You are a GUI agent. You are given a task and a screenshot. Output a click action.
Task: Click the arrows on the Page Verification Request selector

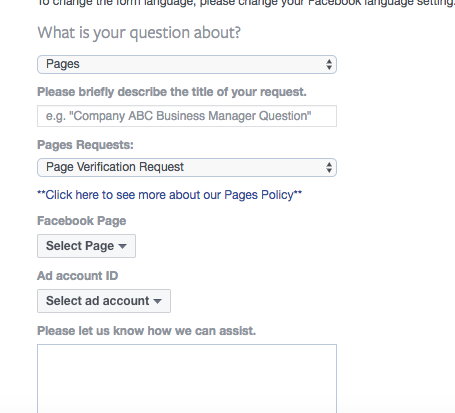point(329,167)
